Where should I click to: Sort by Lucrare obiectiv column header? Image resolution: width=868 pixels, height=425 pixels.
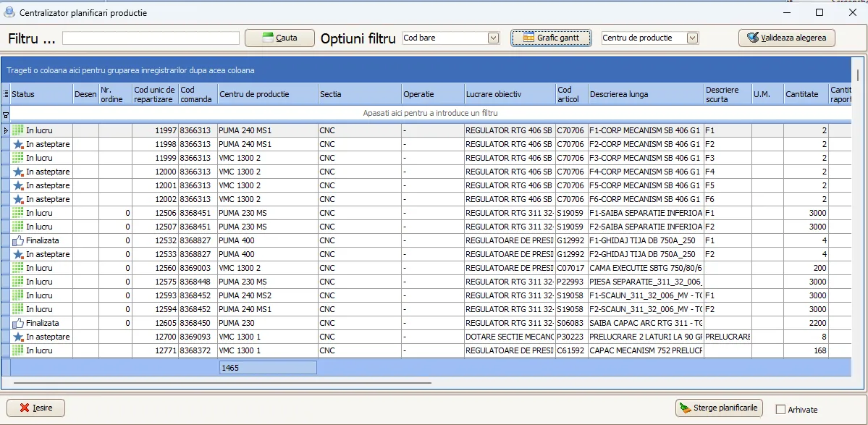coord(510,94)
